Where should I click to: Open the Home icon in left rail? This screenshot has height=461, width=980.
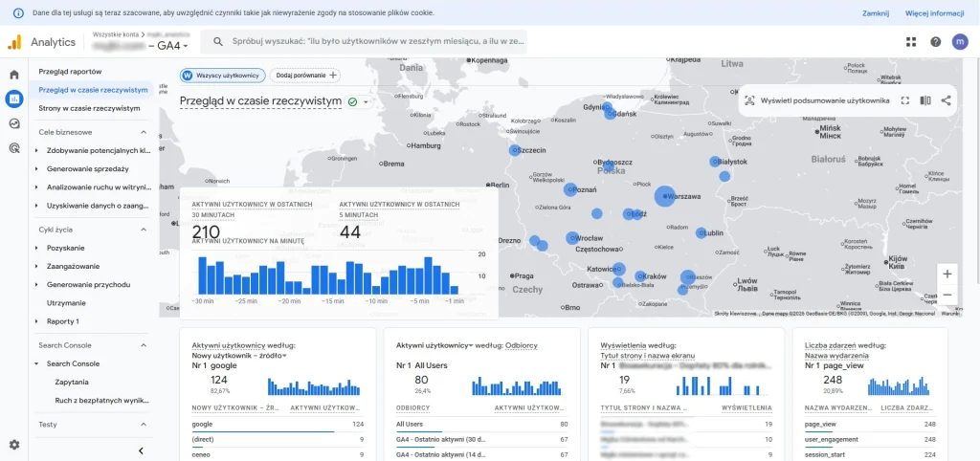pyautogui.click(x=13, y=75)
